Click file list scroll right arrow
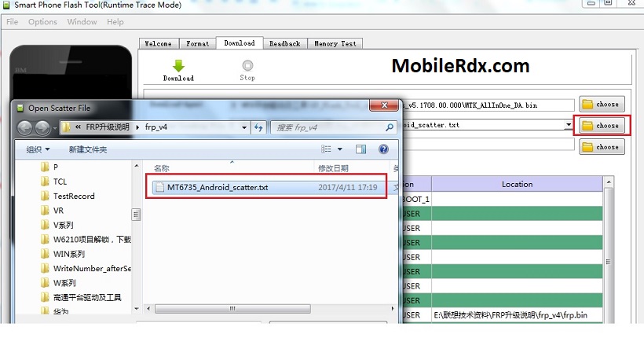This screenshot has width=644, height=338. pyautogui.click(x=393, y=308)
